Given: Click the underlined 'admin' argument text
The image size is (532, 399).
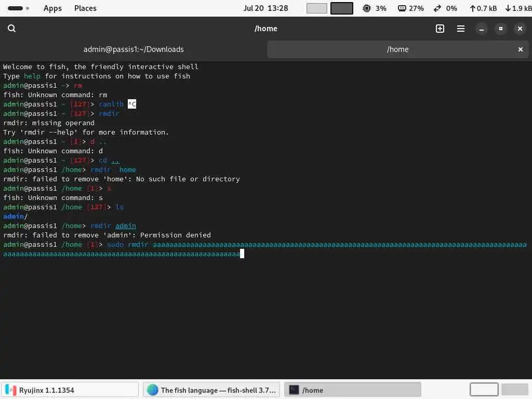Looking at the screenshot, I should coord(126,226).
